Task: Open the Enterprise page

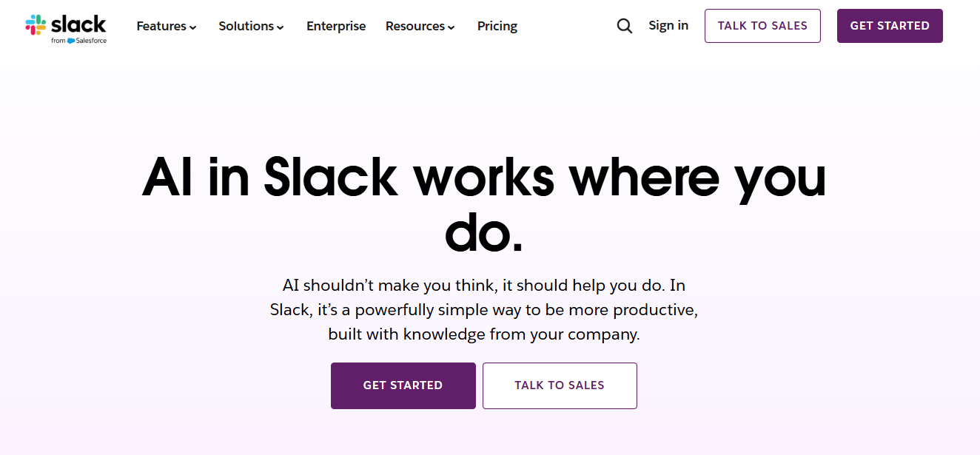Action: coord(336,26)
